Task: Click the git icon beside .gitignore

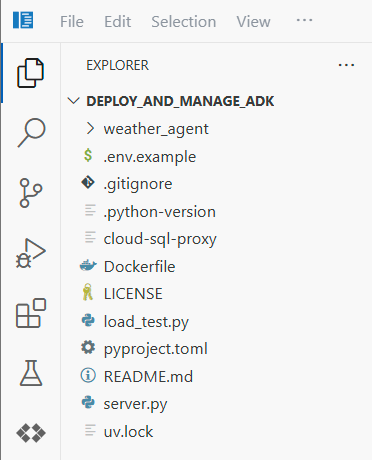Action: point(88,183)
